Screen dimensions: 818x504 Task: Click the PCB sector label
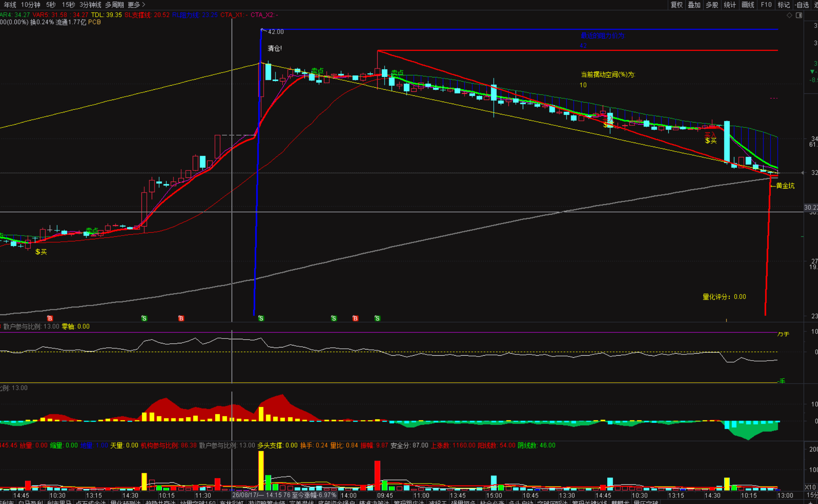94,22
